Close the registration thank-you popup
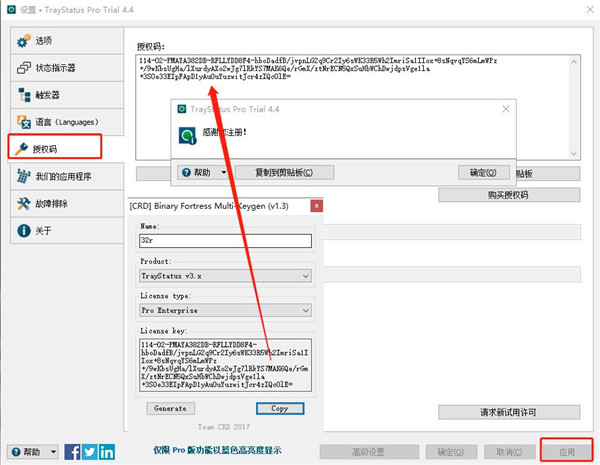This screenshot has width=600, height=465. point(505,109)
